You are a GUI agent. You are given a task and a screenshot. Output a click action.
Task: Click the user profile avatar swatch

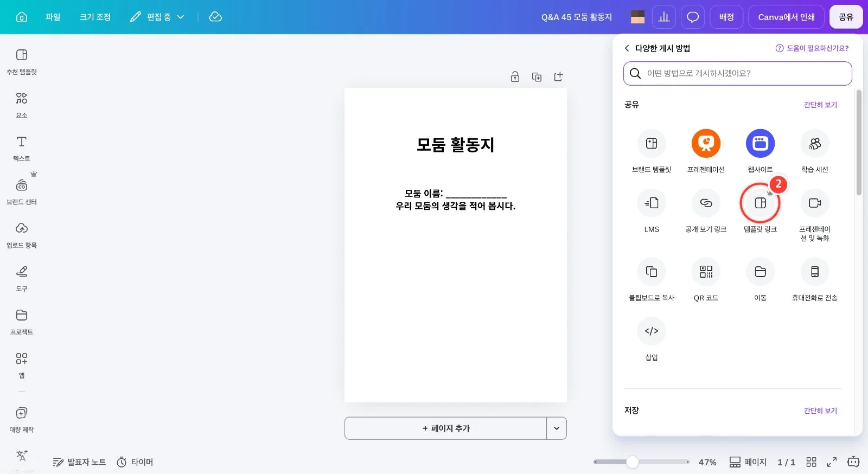coord(637,17)
